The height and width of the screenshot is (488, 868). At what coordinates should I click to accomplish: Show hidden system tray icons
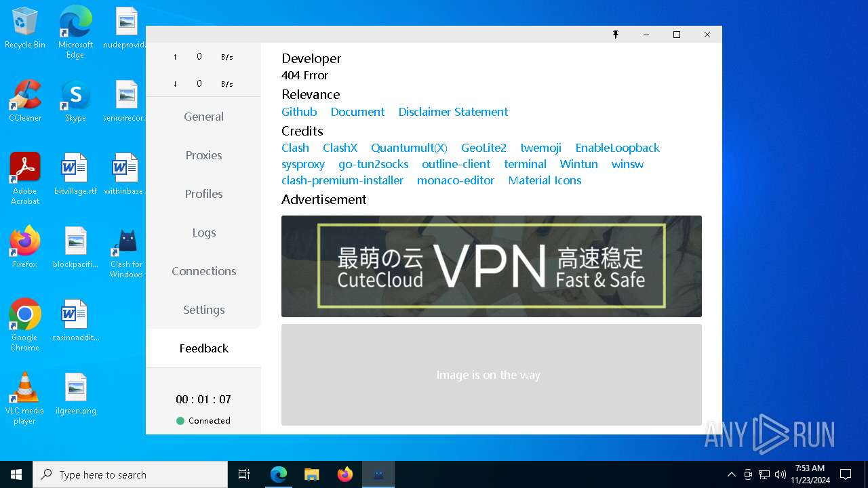pyautogui.click(x=731, y=474)
